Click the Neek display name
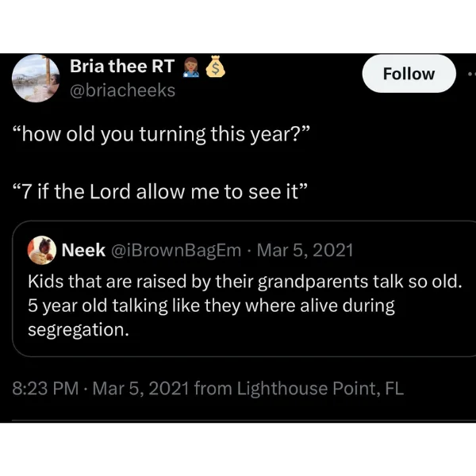This screenshot has width=476, height=476. click(83, 250)
